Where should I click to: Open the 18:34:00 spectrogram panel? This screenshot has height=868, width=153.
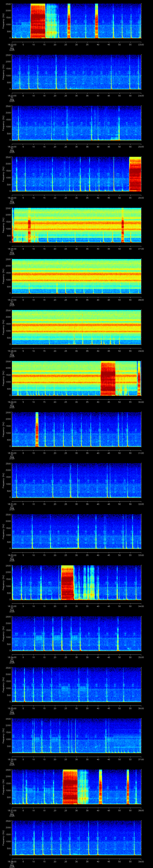(77, 633)
